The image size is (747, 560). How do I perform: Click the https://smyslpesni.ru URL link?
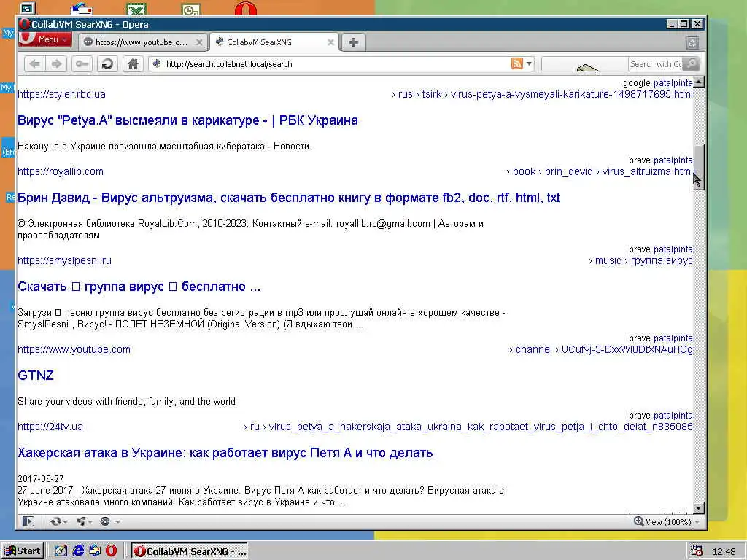pos(64,260)
